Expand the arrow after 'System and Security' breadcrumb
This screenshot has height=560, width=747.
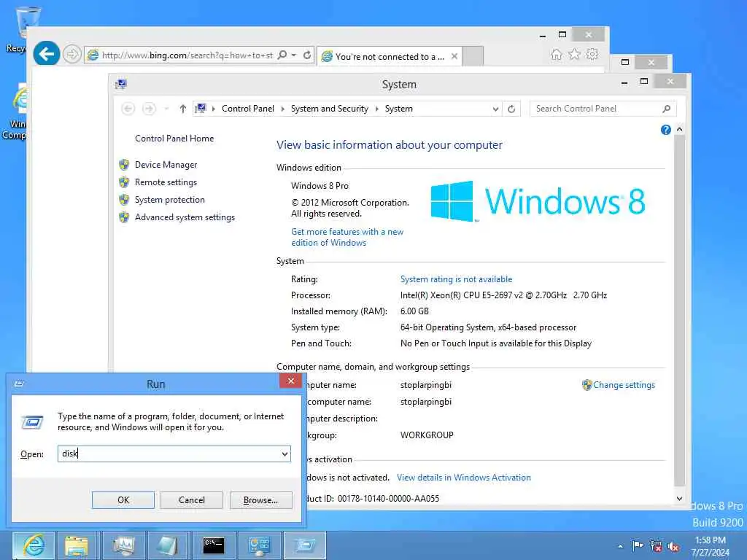(377, 109)
